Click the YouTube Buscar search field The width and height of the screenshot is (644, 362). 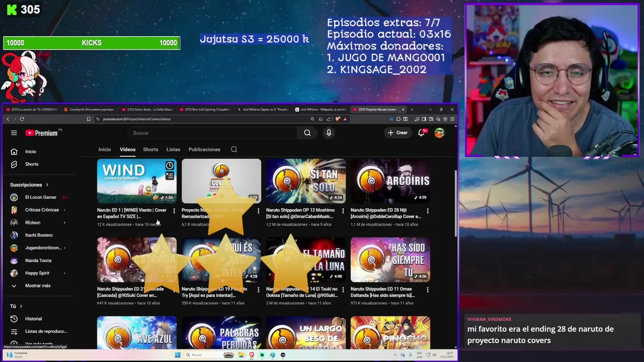[212, 133]
